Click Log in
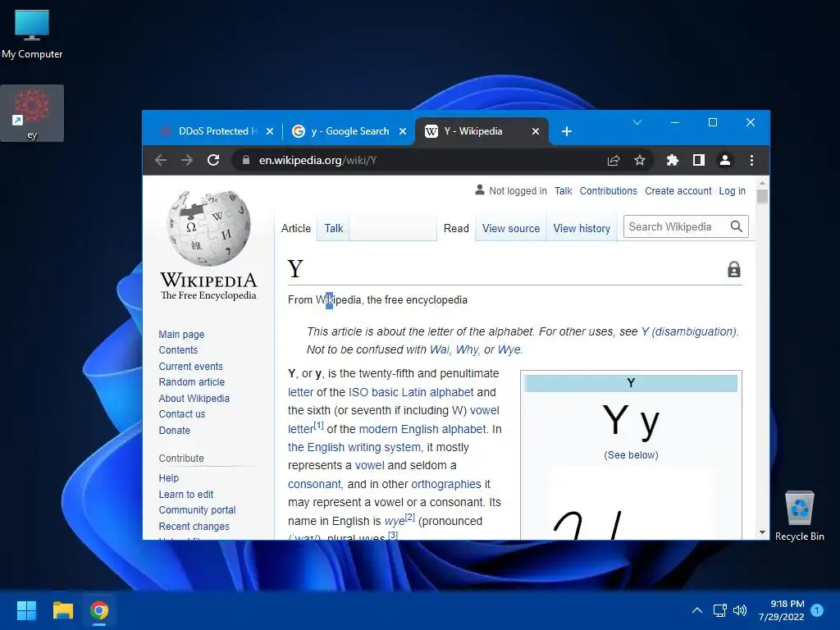Viewport: 840px width, 630px height. (x=732, y=190)
